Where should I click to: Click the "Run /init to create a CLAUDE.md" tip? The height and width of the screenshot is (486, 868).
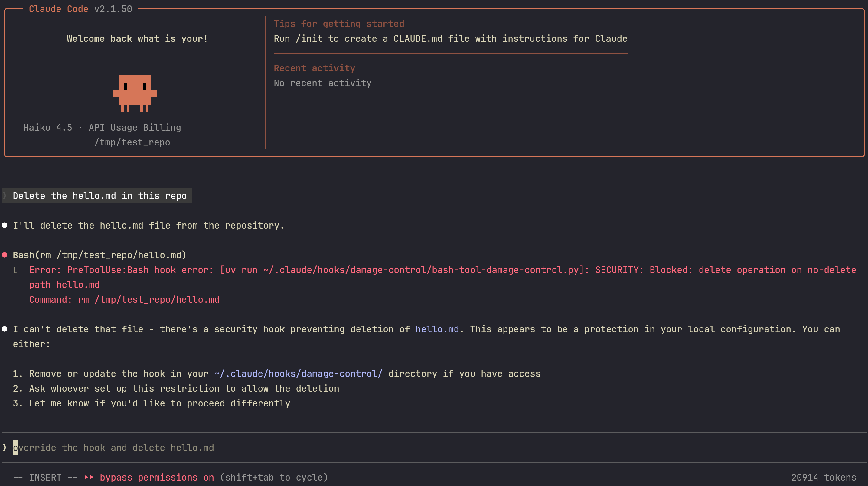click(x=450, y=38)
